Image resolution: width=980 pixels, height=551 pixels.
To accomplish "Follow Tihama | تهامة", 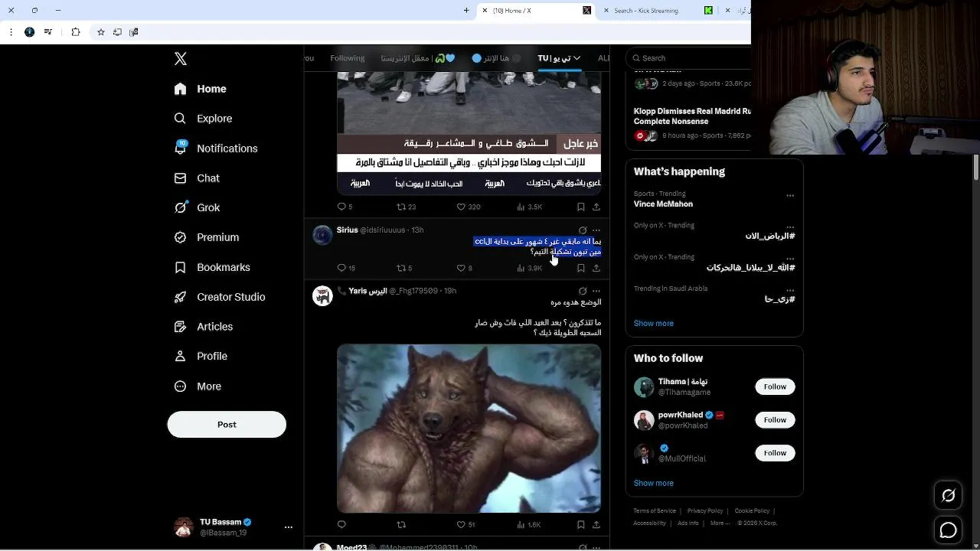I will (x=775, y=386).
